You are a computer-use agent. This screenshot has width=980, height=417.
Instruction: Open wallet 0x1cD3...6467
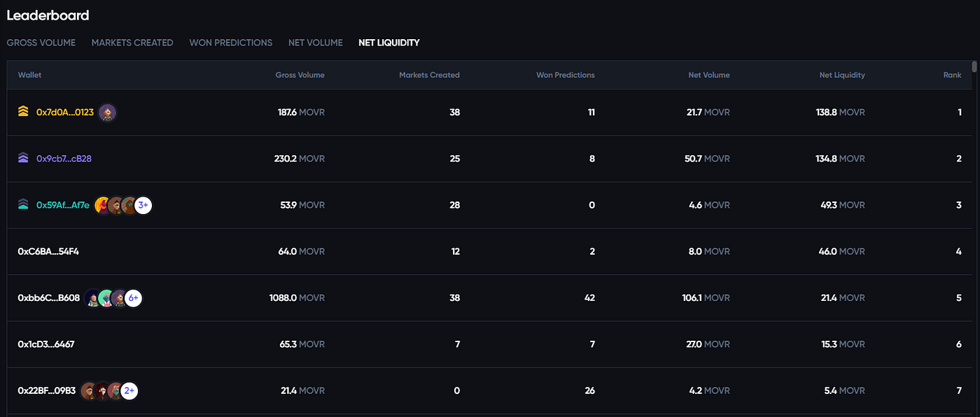click(x=46, y=344)
